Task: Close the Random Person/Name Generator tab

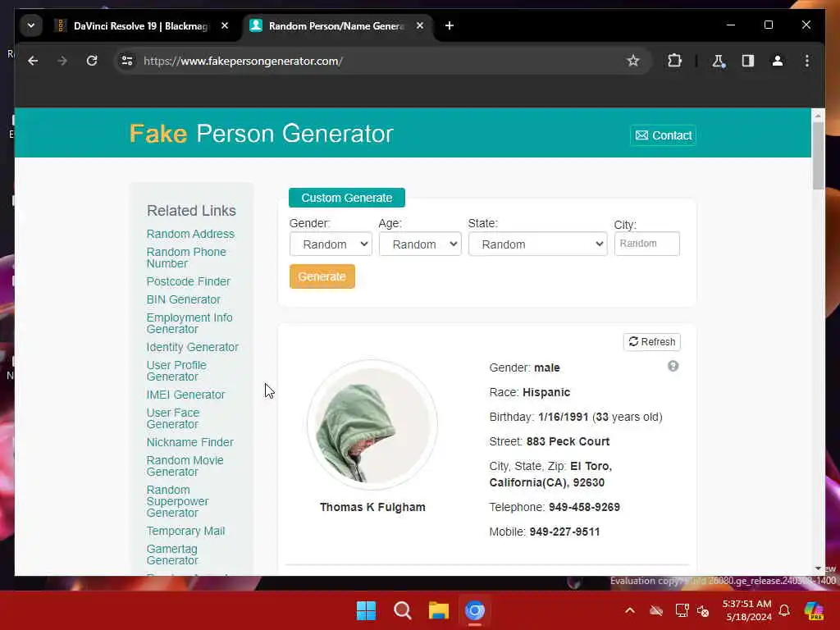Action: click(x=420, y=25)
